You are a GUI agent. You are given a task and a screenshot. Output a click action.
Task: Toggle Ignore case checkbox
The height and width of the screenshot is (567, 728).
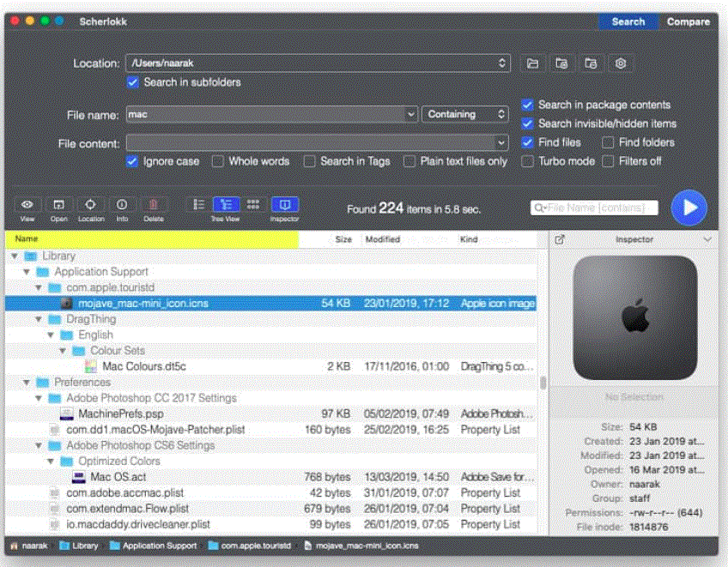(x=132, y=161)
